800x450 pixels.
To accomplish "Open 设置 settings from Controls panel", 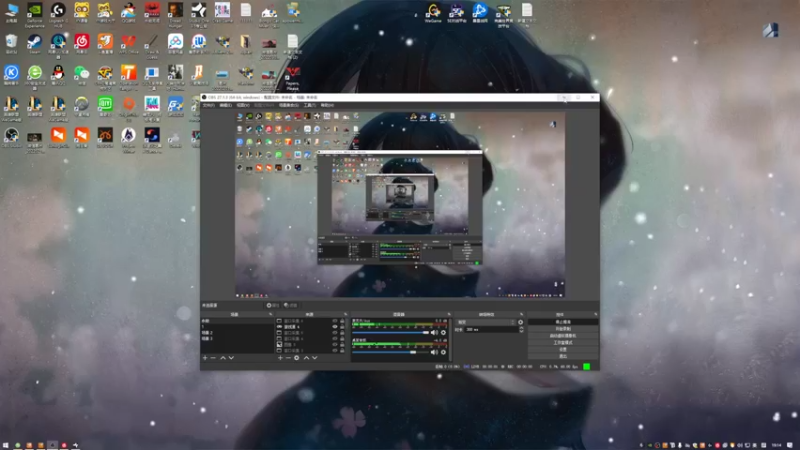I will pos(563,349).
